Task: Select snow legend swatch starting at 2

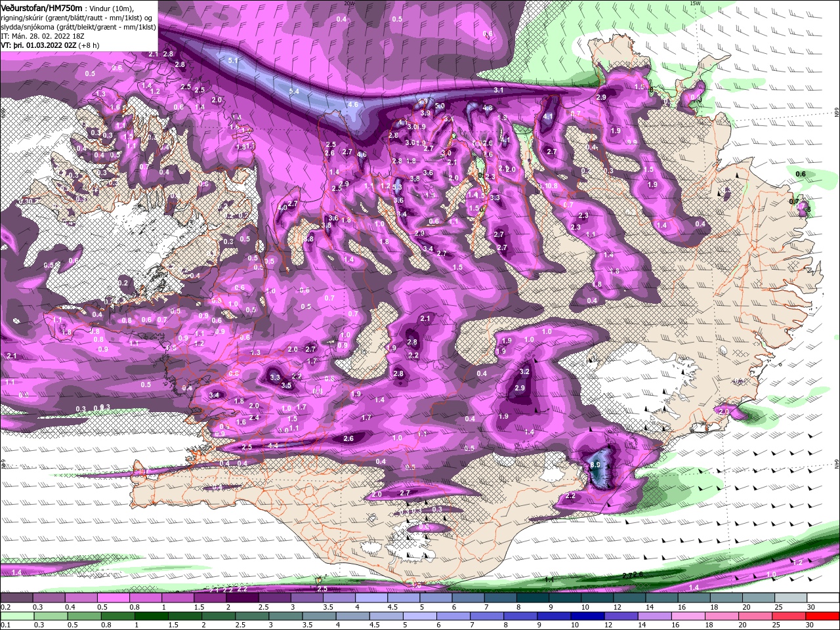Action: pos(242,597)
